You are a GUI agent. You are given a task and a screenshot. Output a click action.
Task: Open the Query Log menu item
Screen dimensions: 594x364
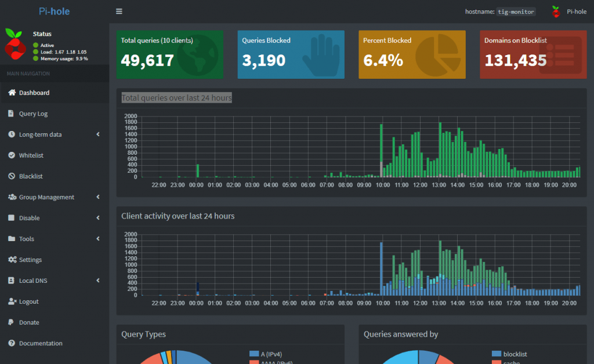point(55,114)
